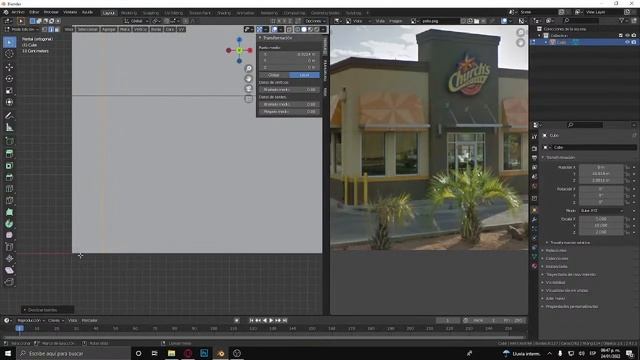
Task: Jump to the timeline's first frame
Action: coord(251,321)
